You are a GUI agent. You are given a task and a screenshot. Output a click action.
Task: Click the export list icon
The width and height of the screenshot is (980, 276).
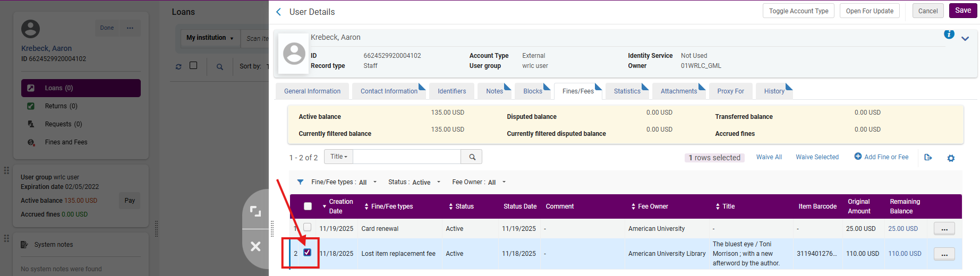(x=928, y=157)
